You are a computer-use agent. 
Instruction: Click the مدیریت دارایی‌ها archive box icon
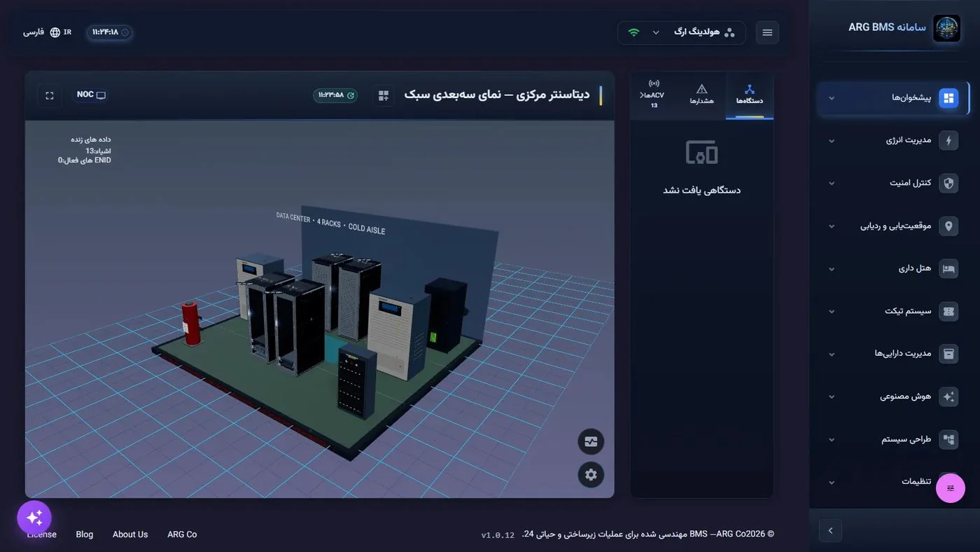pyautogui.click(x=948, y=354)
